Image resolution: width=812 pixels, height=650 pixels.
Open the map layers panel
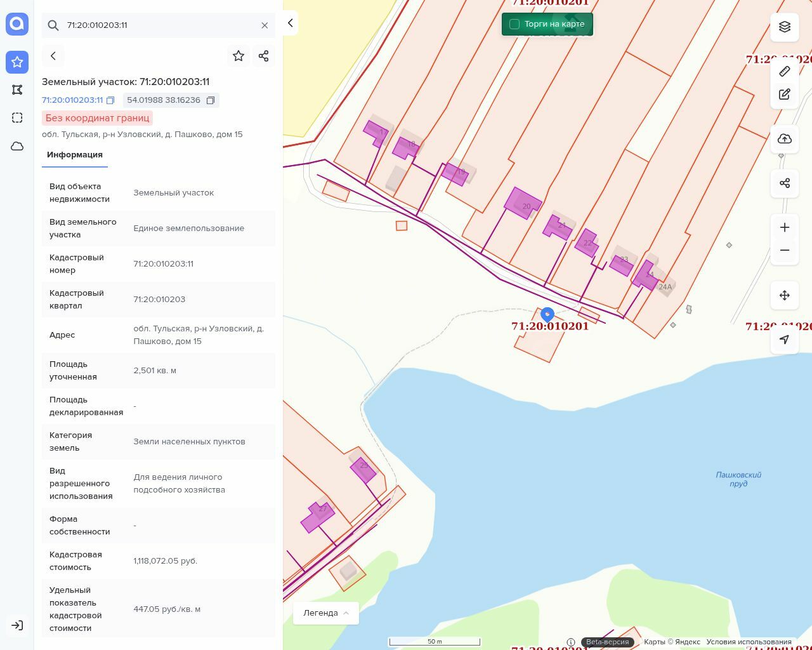[x=785, y=27]
